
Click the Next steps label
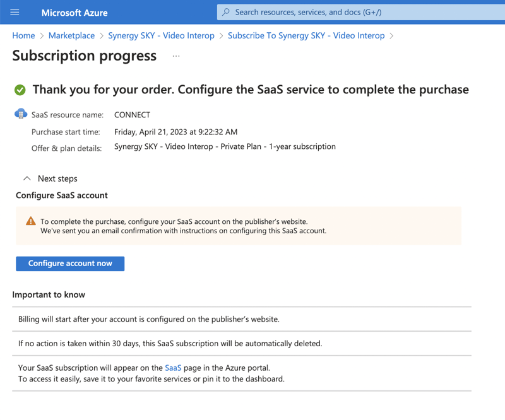click(57, 178)
